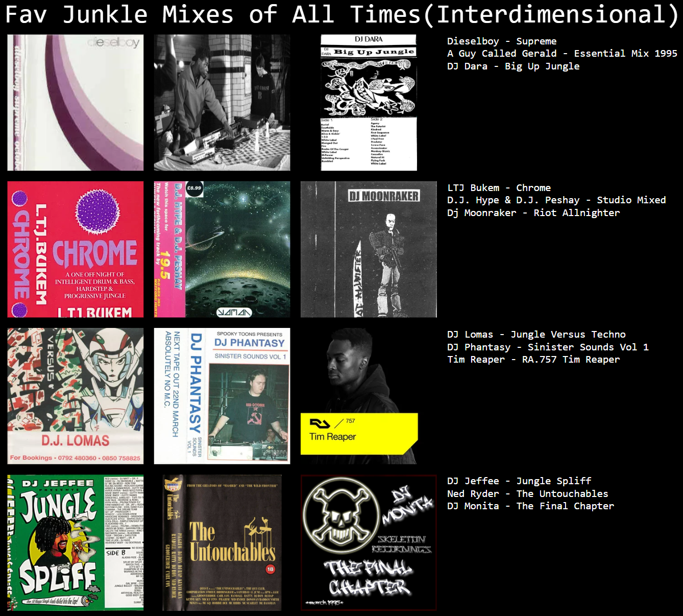Click 'SINISTER SOUNDS VOL 1' on Phantasy cover
The width and height of the screenshot is (683, 616).
pos(250,356)
